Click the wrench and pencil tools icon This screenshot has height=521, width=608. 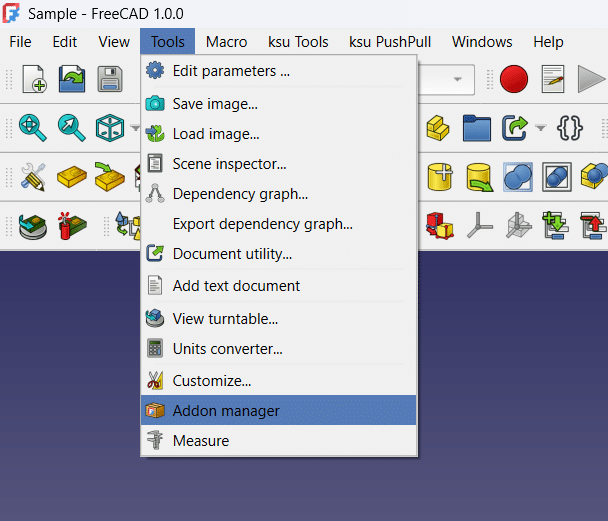click(33, 177)
